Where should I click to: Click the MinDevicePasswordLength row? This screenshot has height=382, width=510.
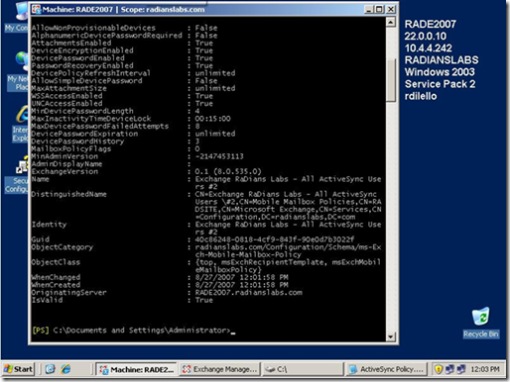(x=116, y=111)
